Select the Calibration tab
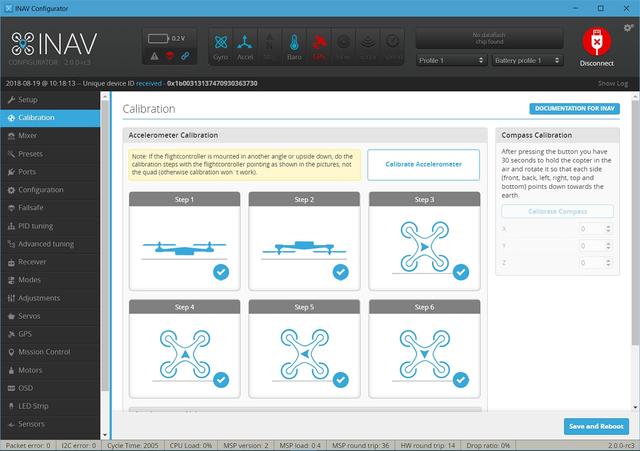Image resolution: width=640 pixels, height=451 pixels. [50, 118]
